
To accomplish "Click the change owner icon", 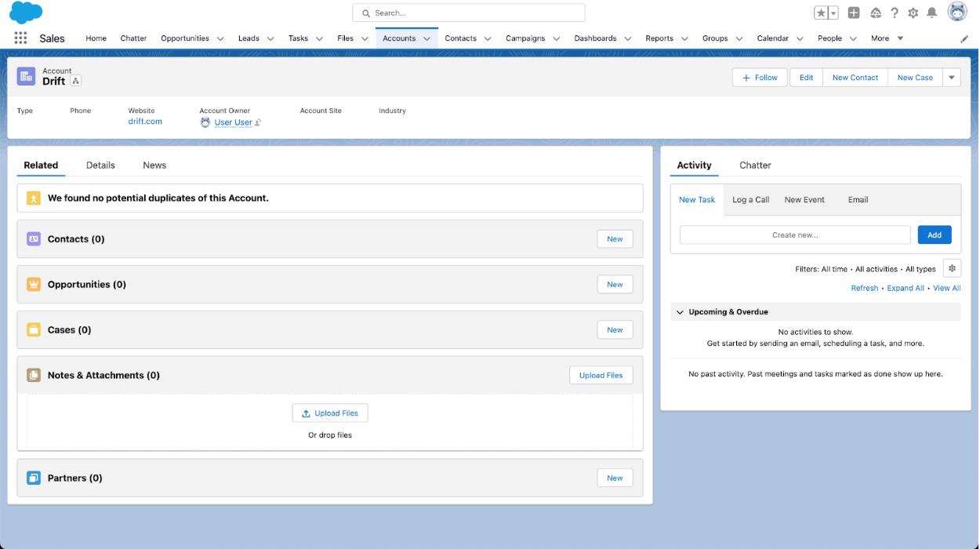I will 258,122.
